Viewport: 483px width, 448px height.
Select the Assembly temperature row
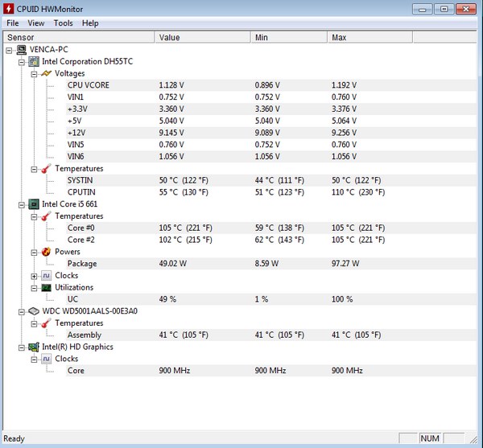tap(271, 335)
